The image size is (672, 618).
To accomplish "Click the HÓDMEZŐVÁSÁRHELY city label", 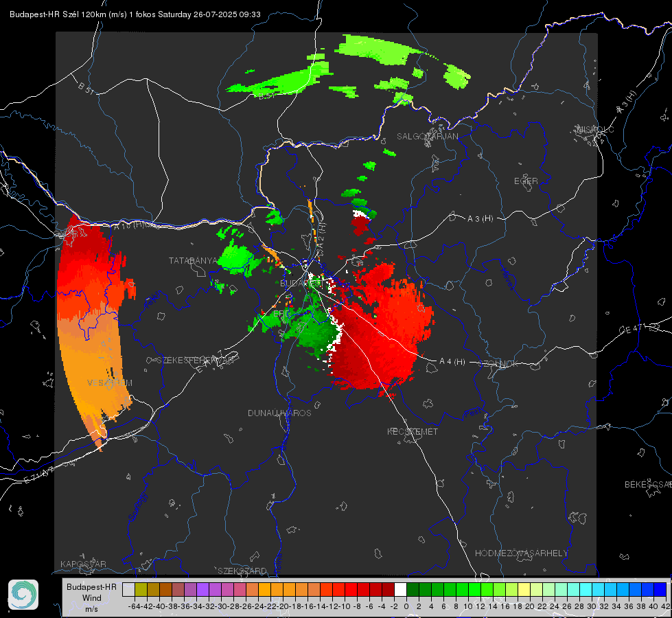I will (x=521, y=553).
